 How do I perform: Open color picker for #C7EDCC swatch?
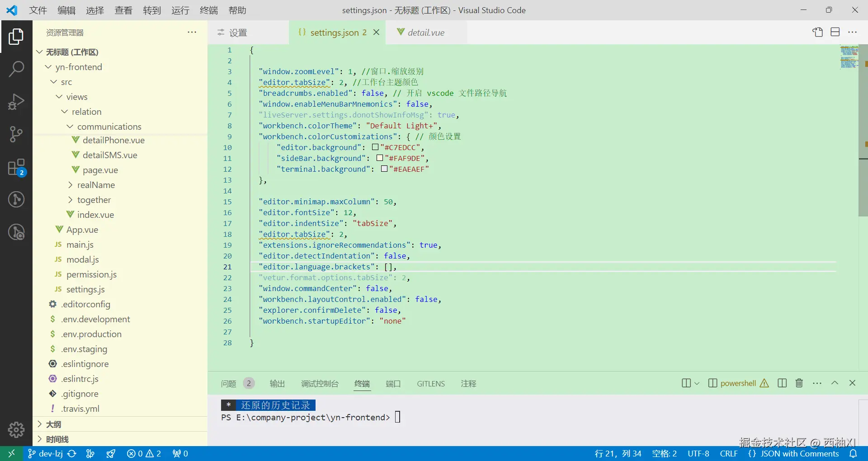pos(375,147)
